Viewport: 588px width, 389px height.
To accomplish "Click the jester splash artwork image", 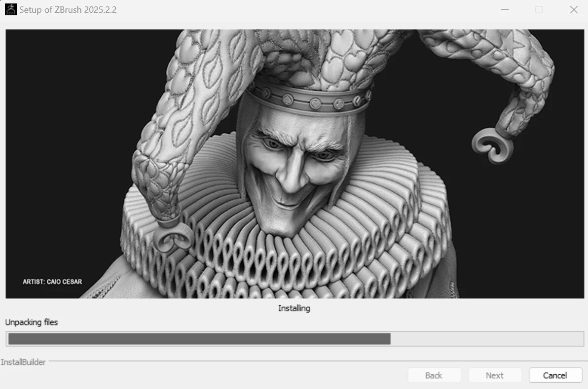I will tap(295, 164).
